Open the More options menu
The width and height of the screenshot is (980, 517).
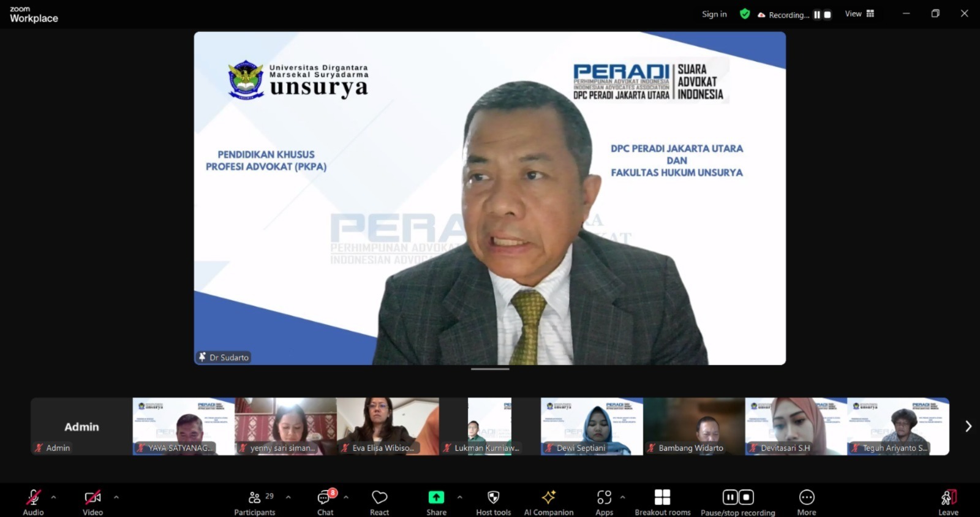click(x=807, y=502)
